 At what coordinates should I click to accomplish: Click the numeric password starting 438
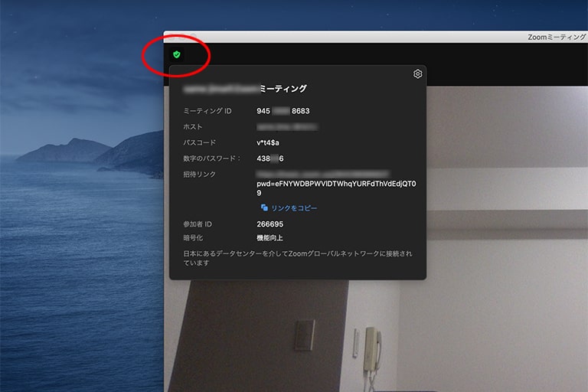(x=270, y=158)
